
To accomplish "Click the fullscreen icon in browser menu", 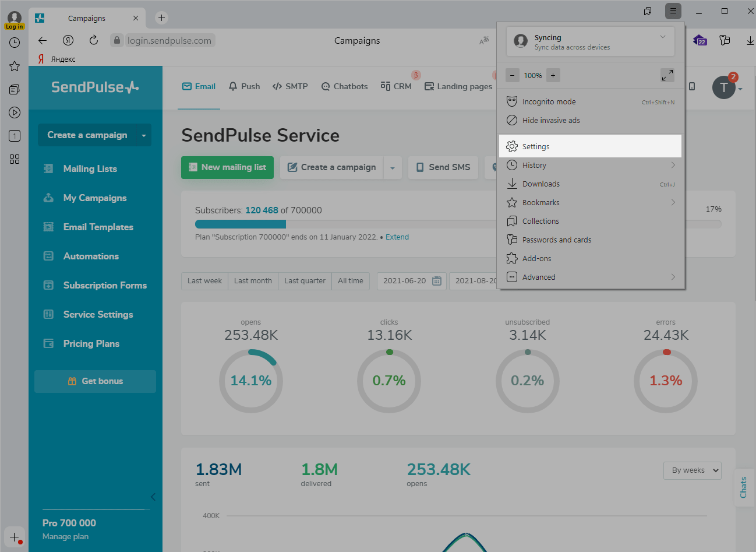I will pyautogui.click(x=667, y=75).
